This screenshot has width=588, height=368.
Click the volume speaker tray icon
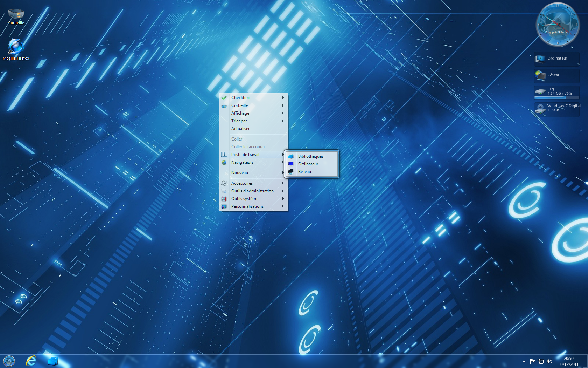[x=549, y=361]
